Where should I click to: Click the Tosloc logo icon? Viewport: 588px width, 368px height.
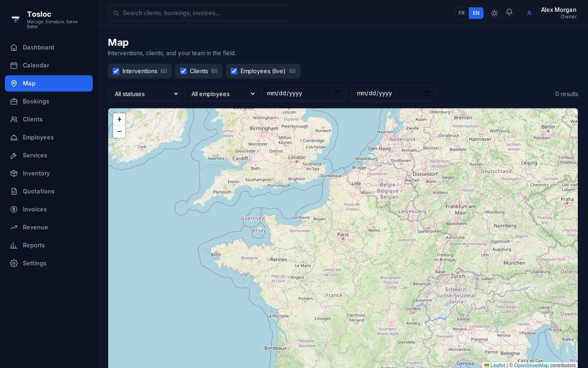coord(16,19)
